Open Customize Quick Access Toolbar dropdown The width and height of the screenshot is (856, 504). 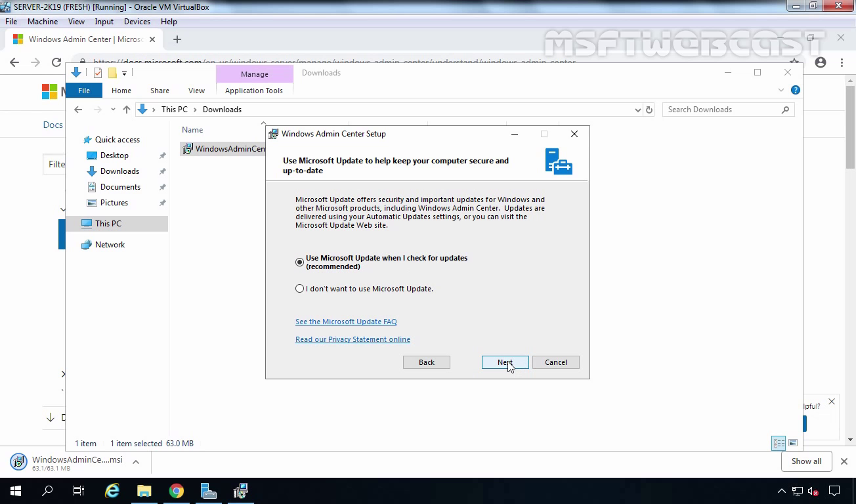point(124,73)
